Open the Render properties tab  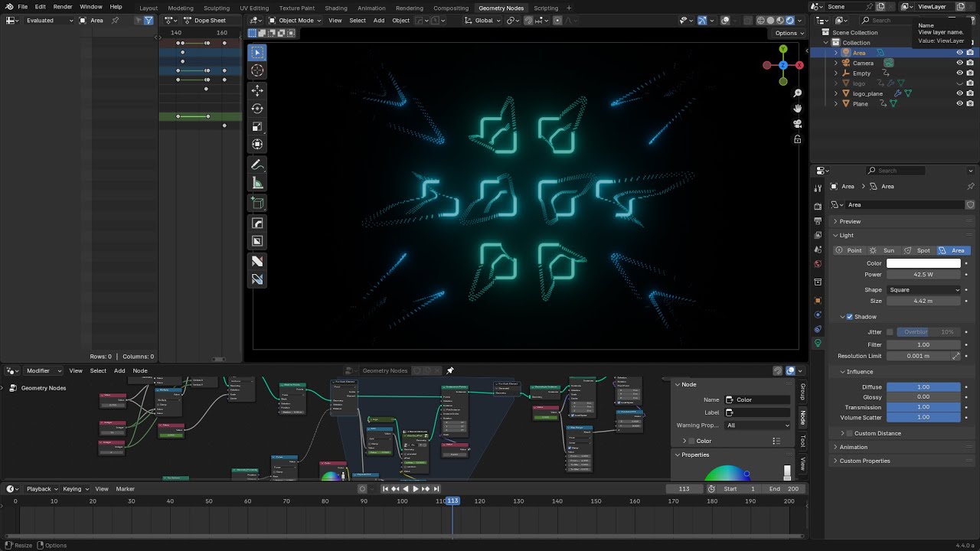click(818, 206)
